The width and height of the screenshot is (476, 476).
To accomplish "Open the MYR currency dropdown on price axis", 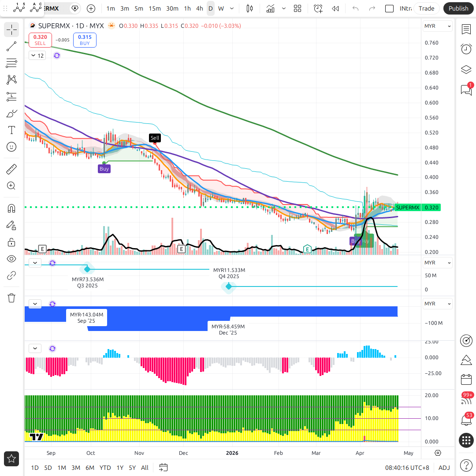I will [437, 26].
